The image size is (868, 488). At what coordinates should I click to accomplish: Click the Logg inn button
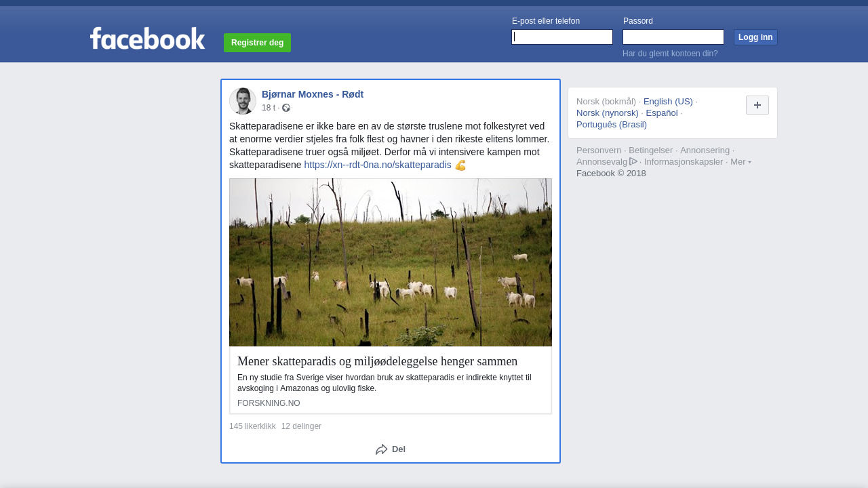pyautogui.click(x=755, y=37)
